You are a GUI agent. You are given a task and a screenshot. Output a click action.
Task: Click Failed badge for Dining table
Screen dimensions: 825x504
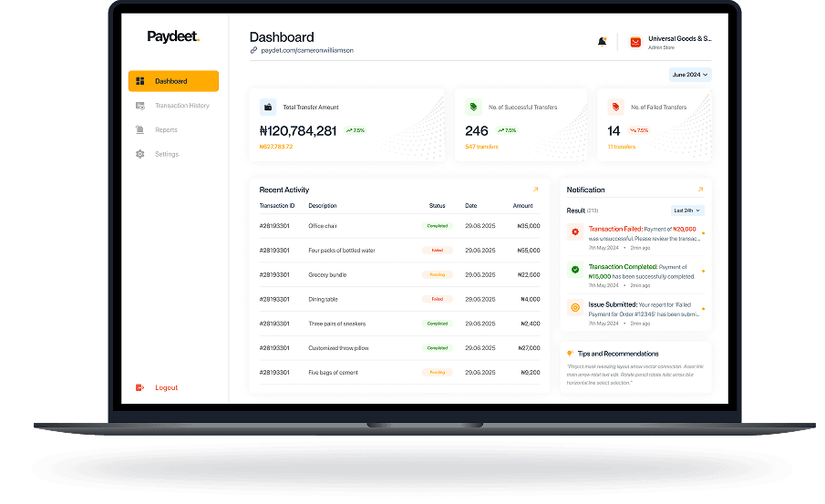click(438, 299)
